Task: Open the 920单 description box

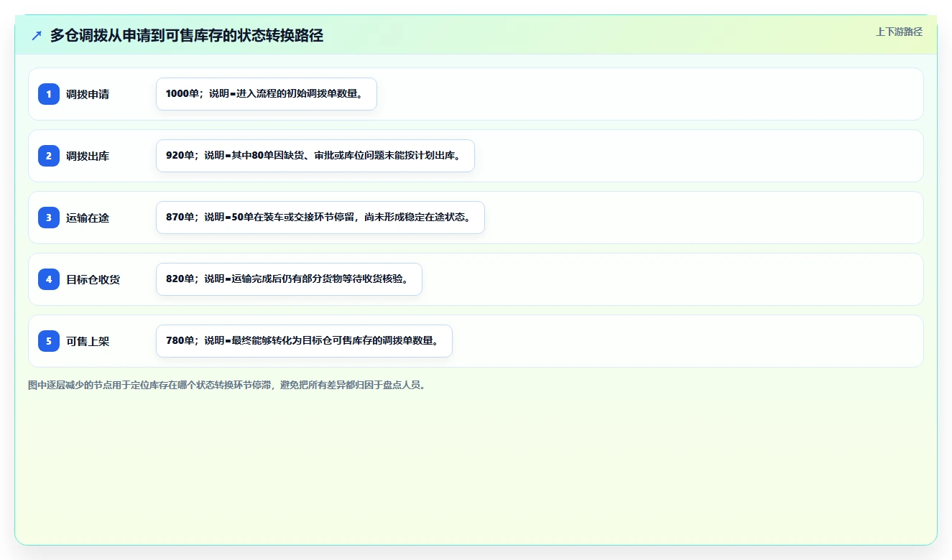Action: click(x=315, y=156)
